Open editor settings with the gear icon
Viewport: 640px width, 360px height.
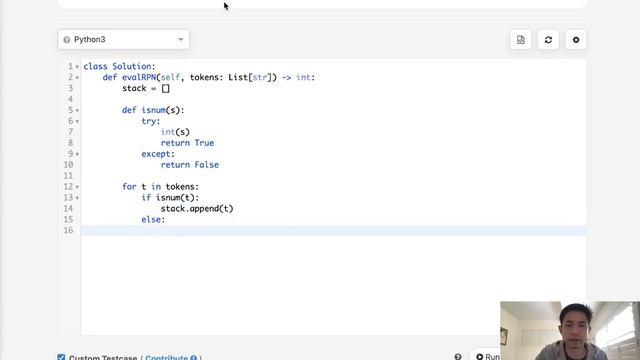[576, 40]
